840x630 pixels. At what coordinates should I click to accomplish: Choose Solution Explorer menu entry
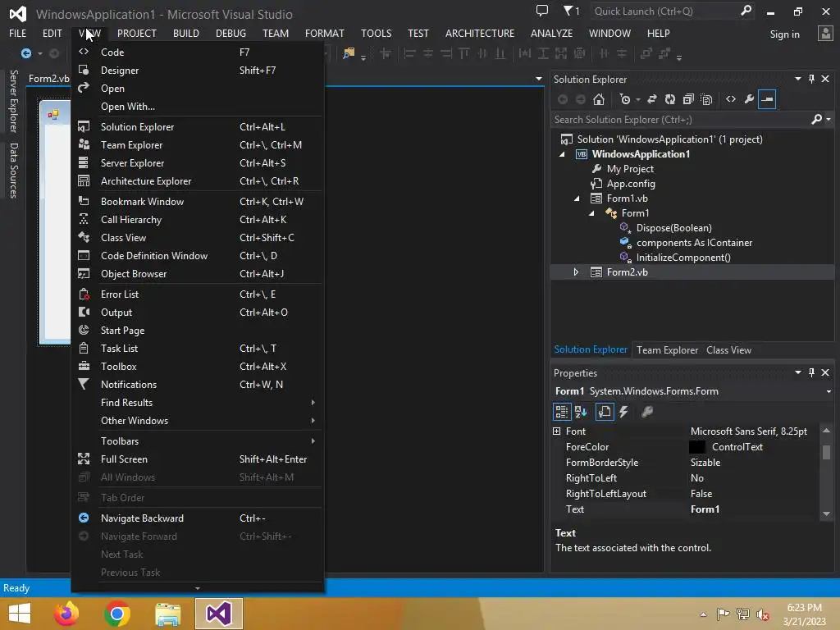pyautogui.click(x=198, y=127)
